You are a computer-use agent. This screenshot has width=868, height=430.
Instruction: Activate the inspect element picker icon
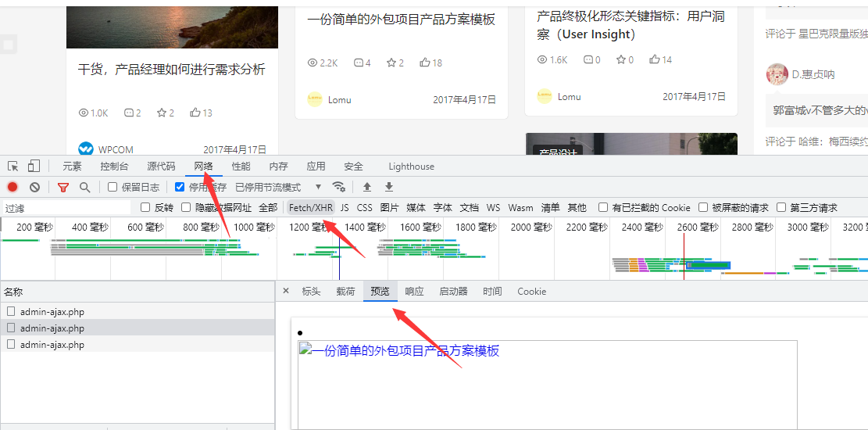coord(13,167)
